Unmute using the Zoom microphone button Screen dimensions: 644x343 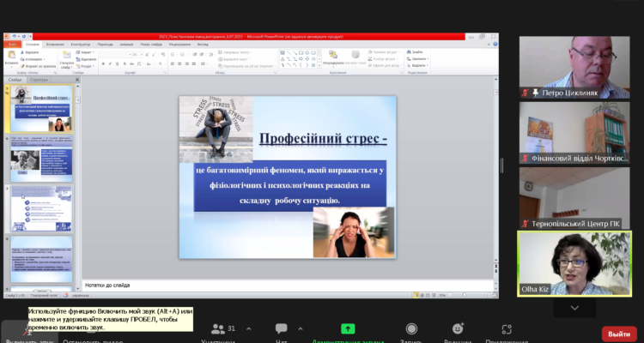point(28,332)
